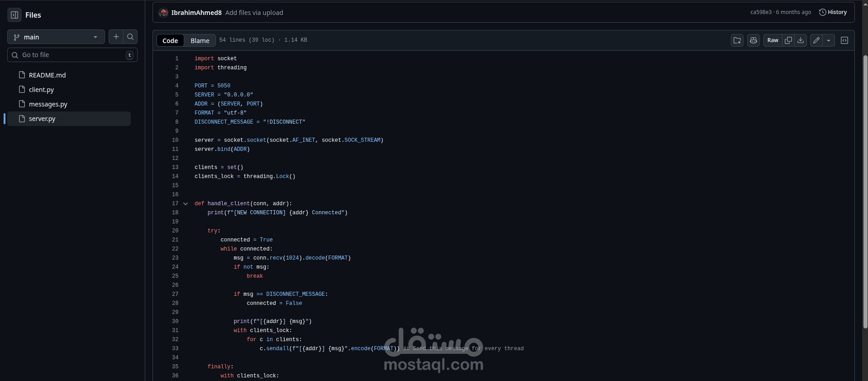Open the file History
Screen dimensions: 868x381
point(833,12)
